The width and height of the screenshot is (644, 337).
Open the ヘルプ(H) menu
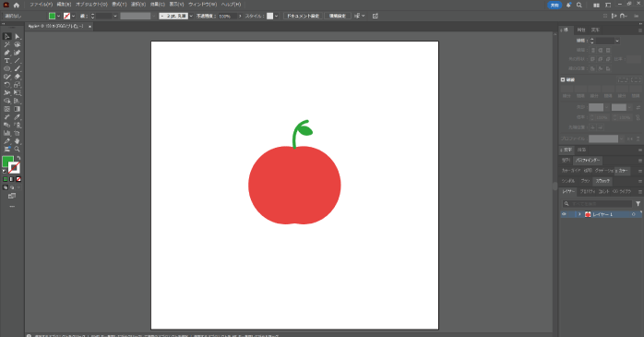coord(232,5)
